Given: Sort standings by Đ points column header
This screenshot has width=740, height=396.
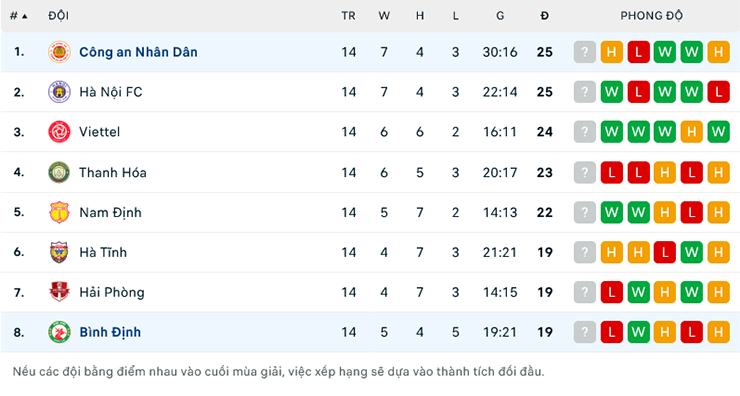Looking at the screenshot, I should coord(545,16).
